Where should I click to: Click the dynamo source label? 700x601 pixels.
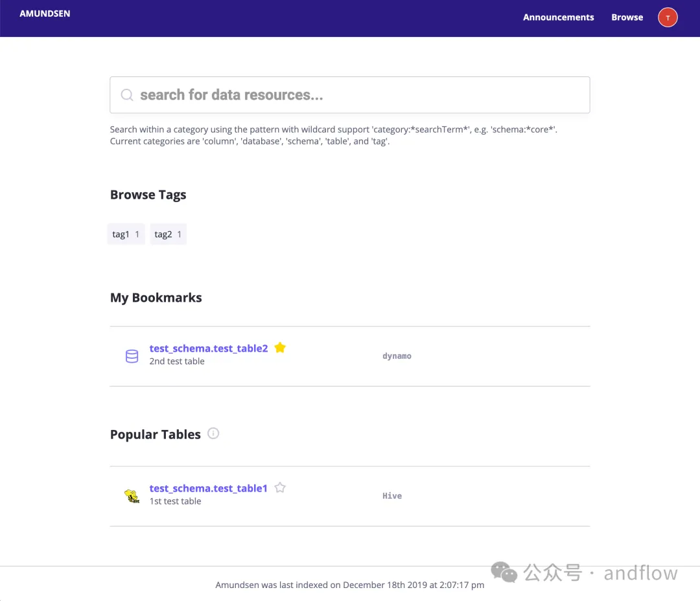pos(397,356)
